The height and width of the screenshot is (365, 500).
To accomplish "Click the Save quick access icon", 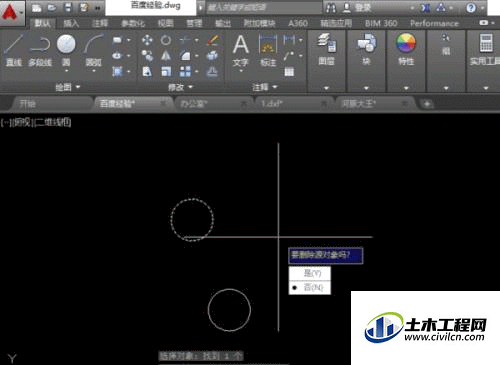I will 68,8.
